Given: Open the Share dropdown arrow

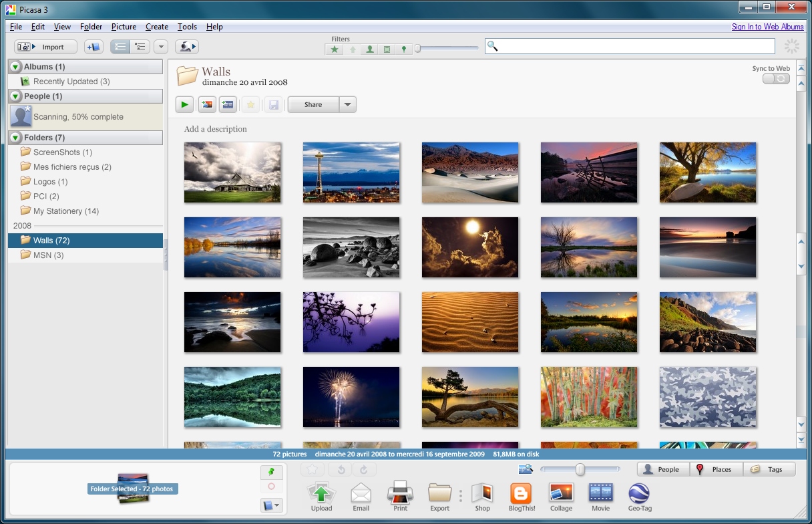Looking at the screenshot, I should click(347, 104).
